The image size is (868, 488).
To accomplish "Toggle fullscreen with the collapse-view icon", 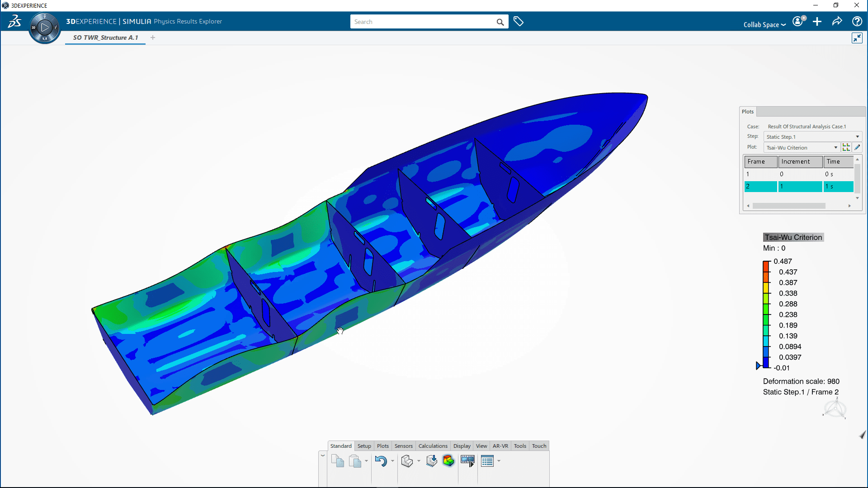I will pyautogui.click(x=857, y=38).
